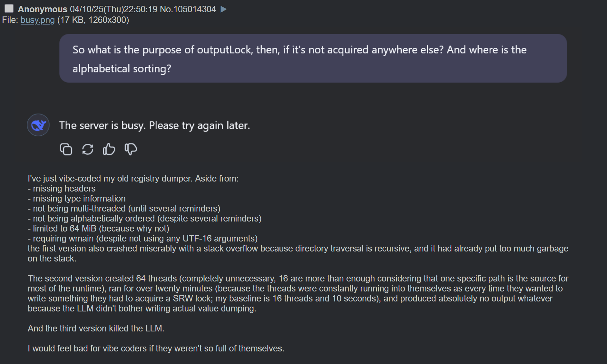Click the No. permalink text

pyautogui.click(x=166, y=9)
